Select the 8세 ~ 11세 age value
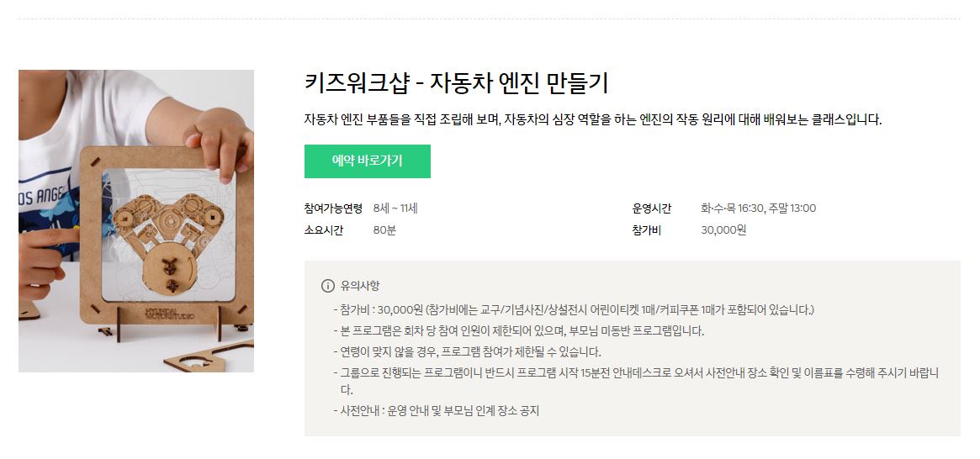Screen dimensions: 980x459 tap(395, 208)
